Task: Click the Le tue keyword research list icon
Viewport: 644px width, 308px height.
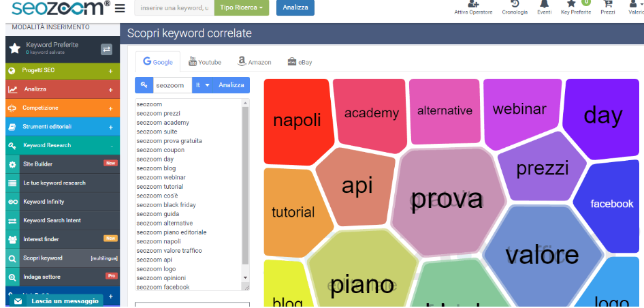Action: coord(12,183)
